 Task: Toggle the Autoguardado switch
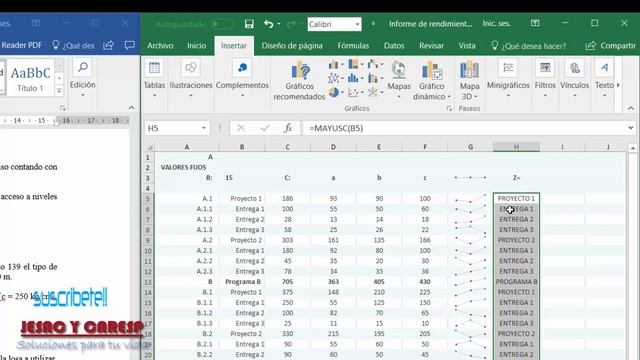tap(222, 24)
